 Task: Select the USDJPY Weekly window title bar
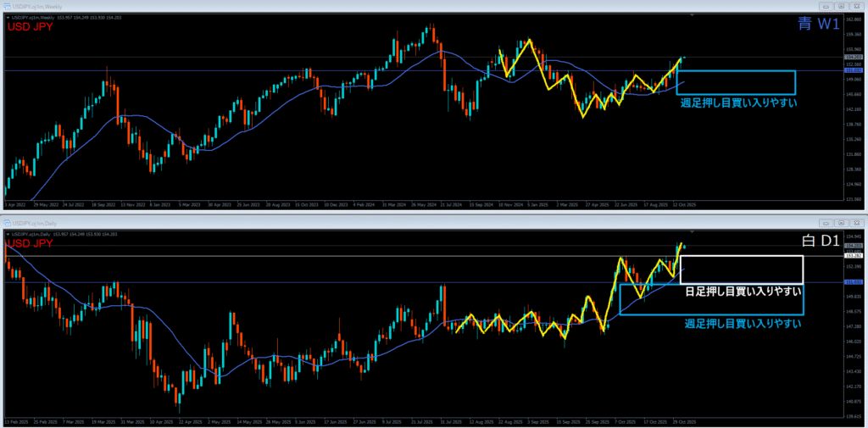coord(339,4)
